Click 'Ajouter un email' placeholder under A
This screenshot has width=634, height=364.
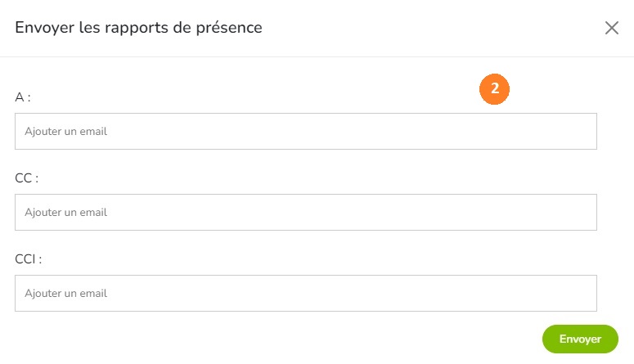[66, 132]
